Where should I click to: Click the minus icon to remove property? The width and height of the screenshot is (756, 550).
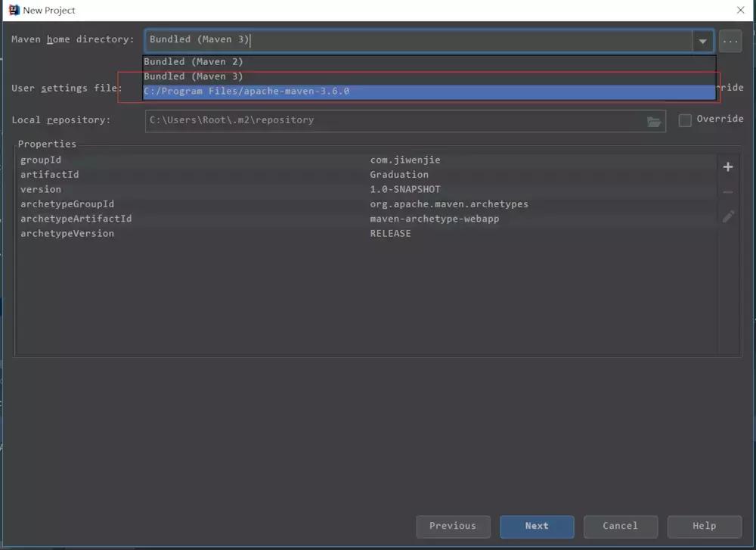pos(728,192)
